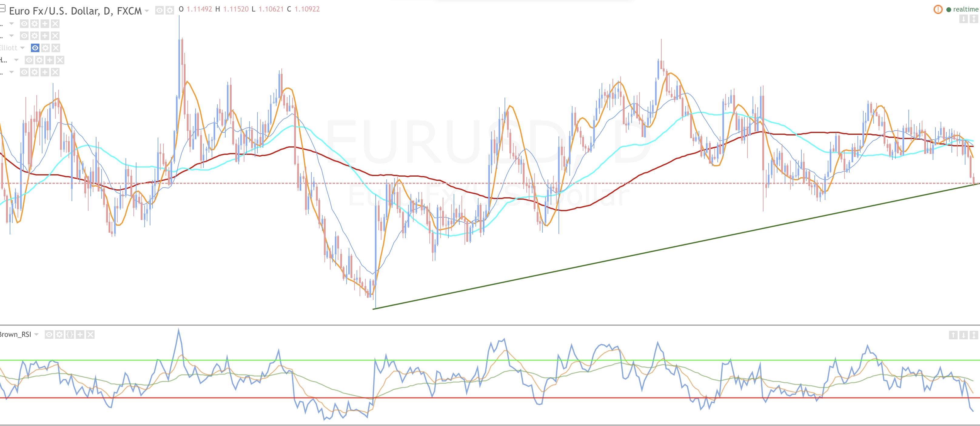The width and height of the screenshot is (980, 426).
Task: Open settings of indicator just above Elliott row
Action: (x=35, y=36)
